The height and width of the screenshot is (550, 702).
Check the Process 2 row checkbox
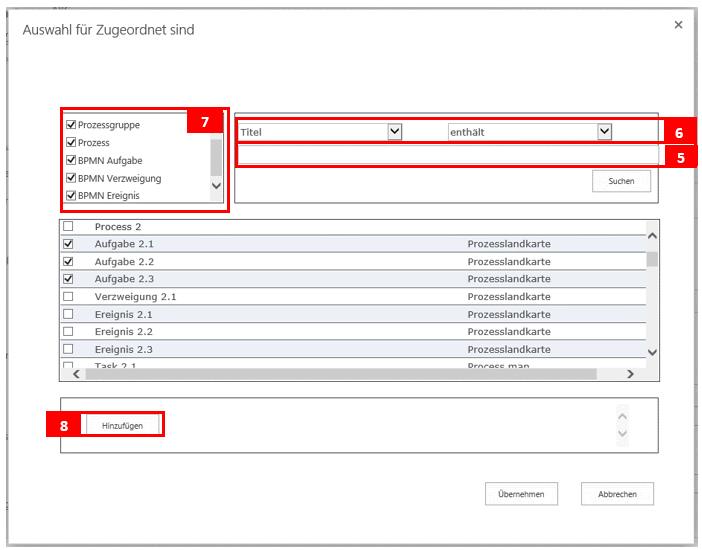(68, 227)
